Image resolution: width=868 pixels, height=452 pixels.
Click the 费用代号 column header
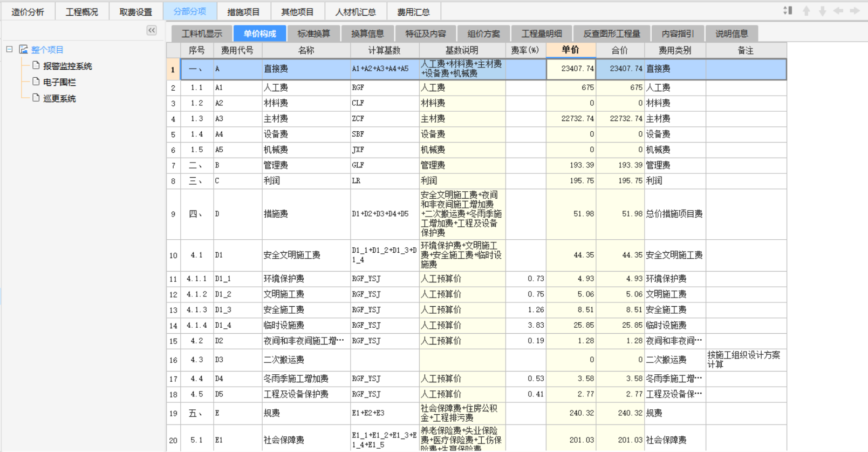click(x=237, y=50)
